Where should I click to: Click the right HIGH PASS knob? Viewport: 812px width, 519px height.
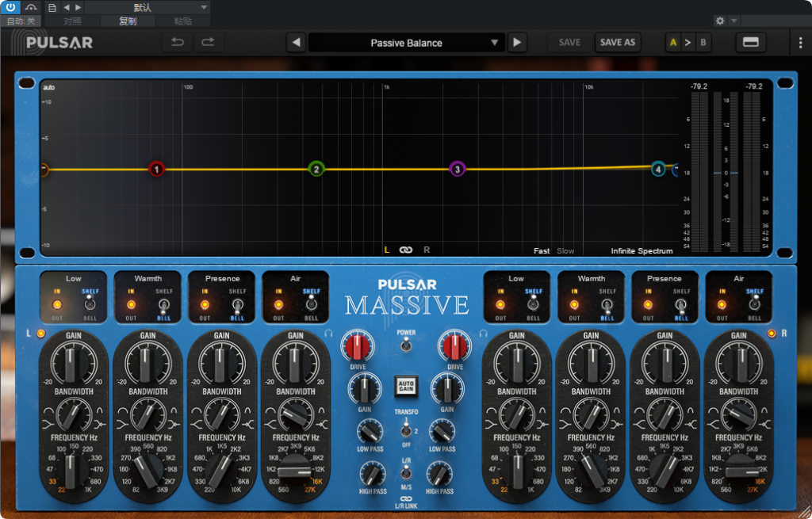pos(439,474)
